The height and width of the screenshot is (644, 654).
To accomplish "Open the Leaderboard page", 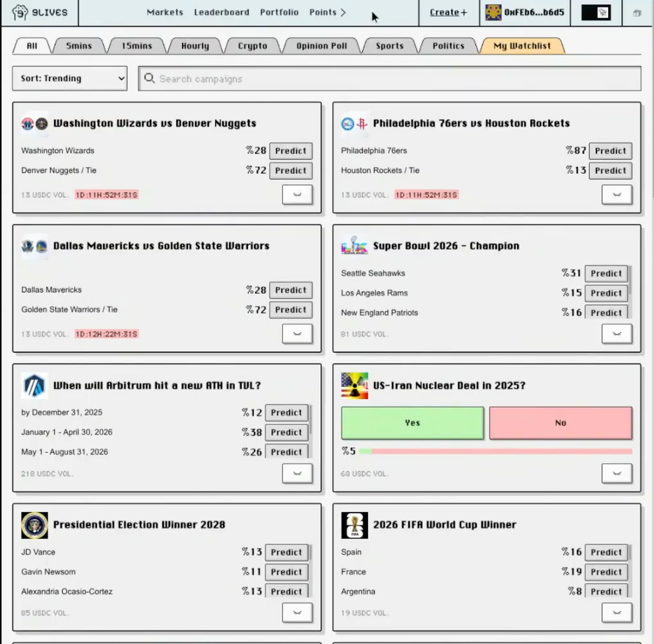I will 221,13.
